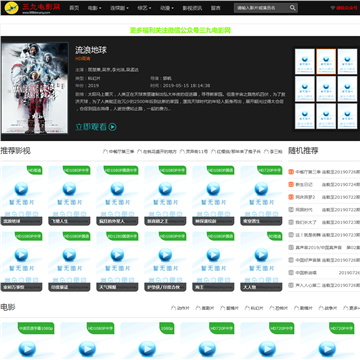Click the search magnifier icon

point(292,8)
